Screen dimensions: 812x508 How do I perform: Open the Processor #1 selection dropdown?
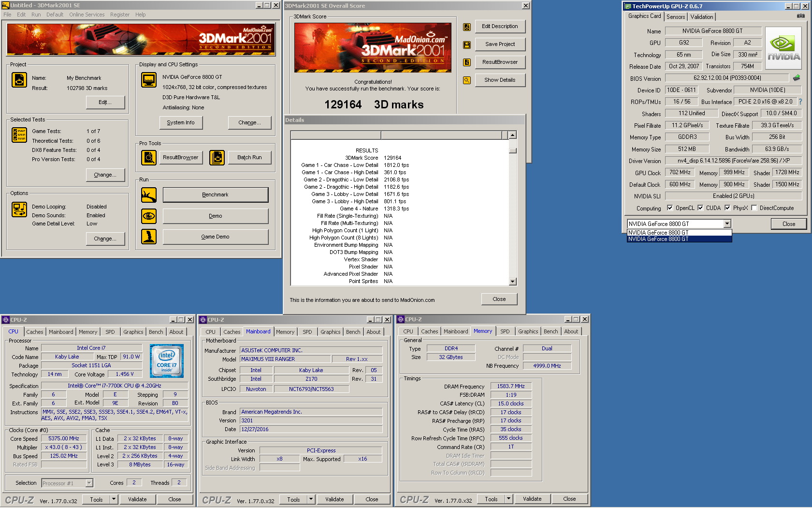(x=89, y=483)
